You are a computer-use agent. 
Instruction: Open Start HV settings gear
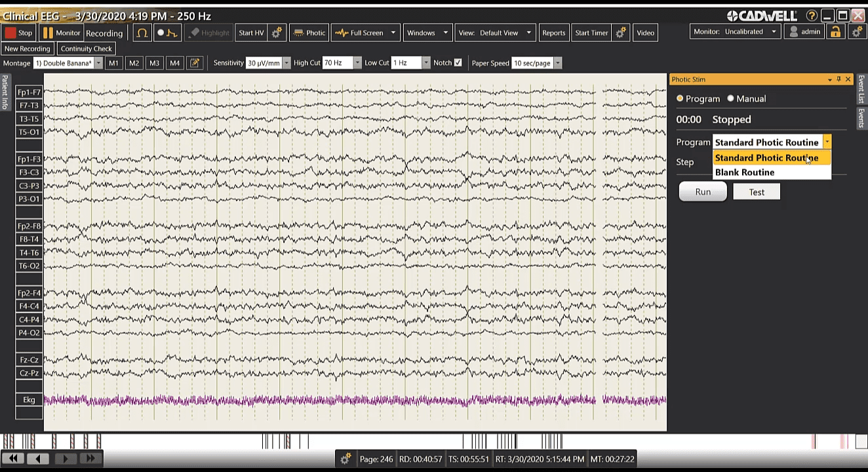click(x=277, y=32)
